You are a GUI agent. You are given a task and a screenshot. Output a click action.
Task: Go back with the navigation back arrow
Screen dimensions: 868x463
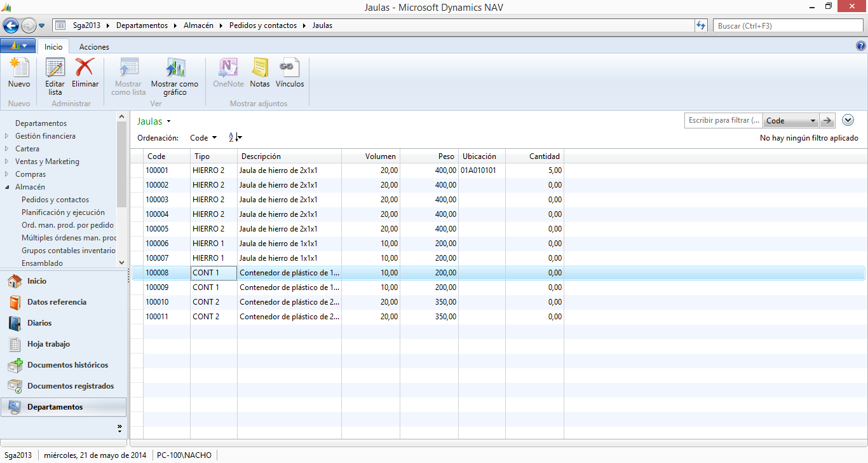pyautogui.click(x=11, y=25)
